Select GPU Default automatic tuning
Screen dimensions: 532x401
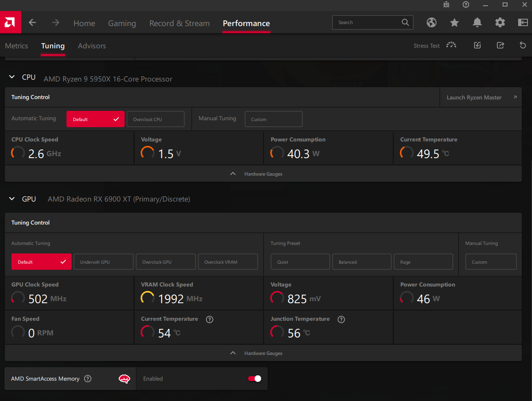click(x=42, y=262)
